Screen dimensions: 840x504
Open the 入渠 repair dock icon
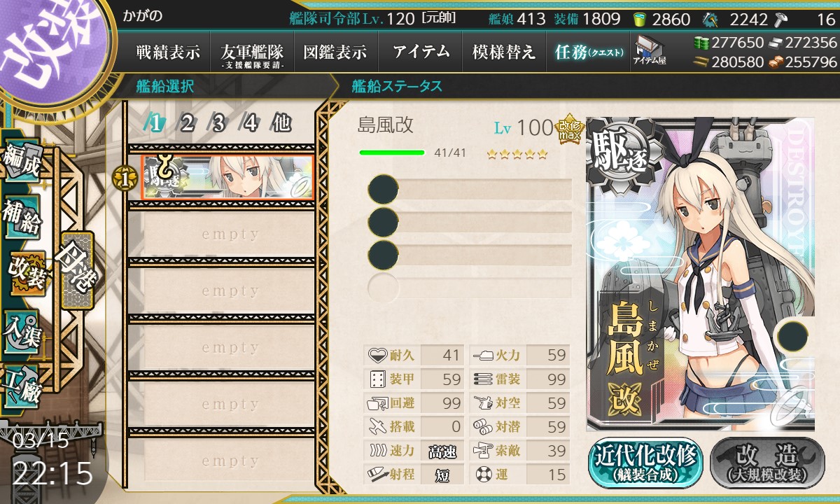click(x=22, y=328)
